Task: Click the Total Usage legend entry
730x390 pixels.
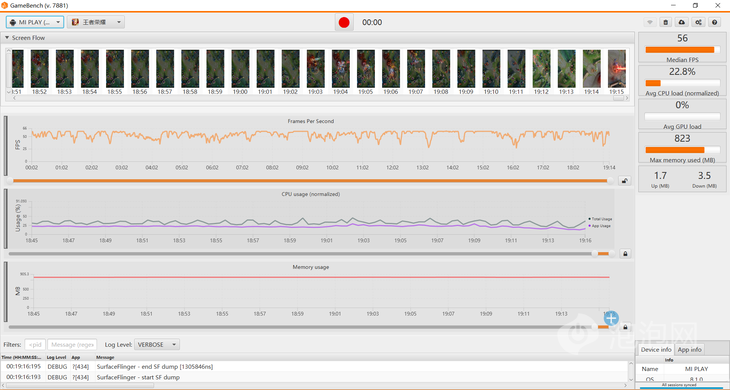Action: click(x=600, y=219)
